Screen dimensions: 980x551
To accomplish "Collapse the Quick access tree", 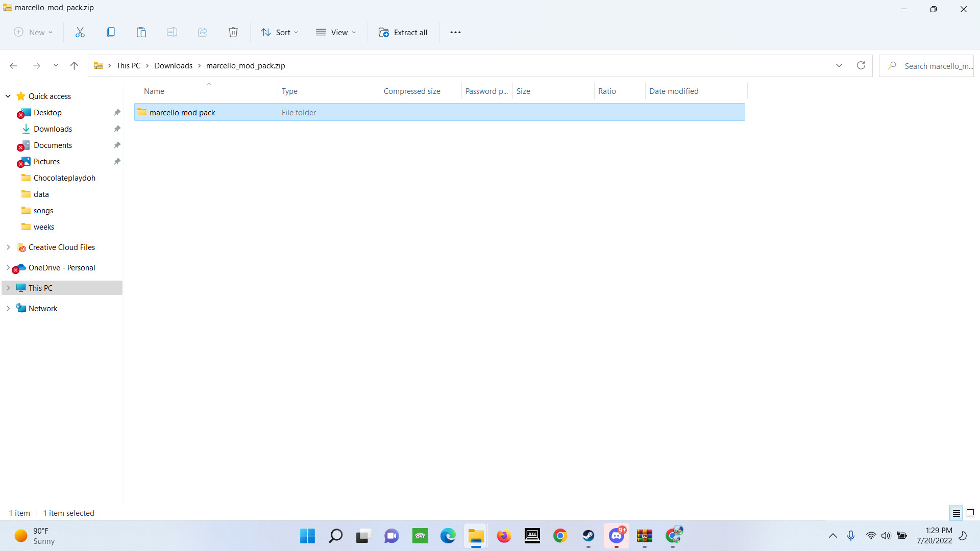I will point(8,96).
